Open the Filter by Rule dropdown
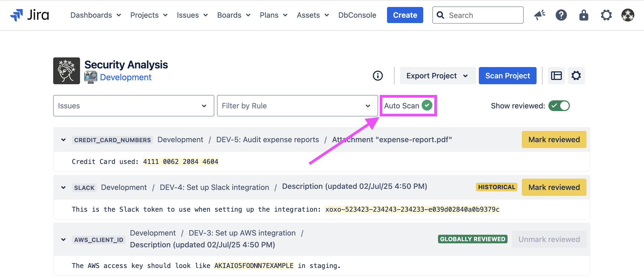Viewport: 644px width, 279px height. point(297,106)
